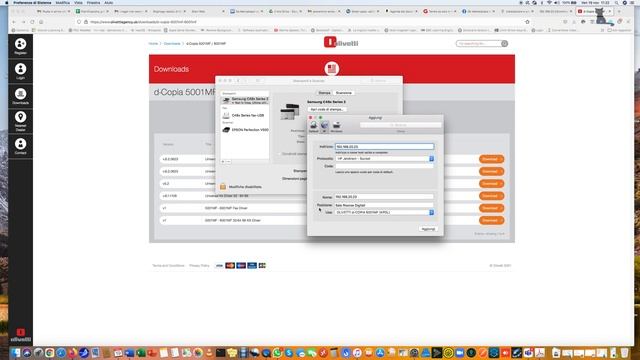Click the show-all grid button in Stampanti e Scanner
640x360 pixels.
pos(258,81)
